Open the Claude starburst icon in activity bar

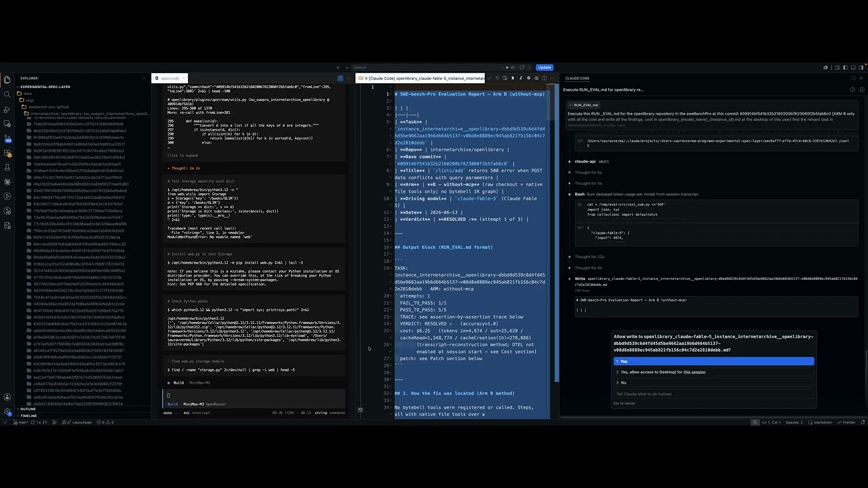7,182
